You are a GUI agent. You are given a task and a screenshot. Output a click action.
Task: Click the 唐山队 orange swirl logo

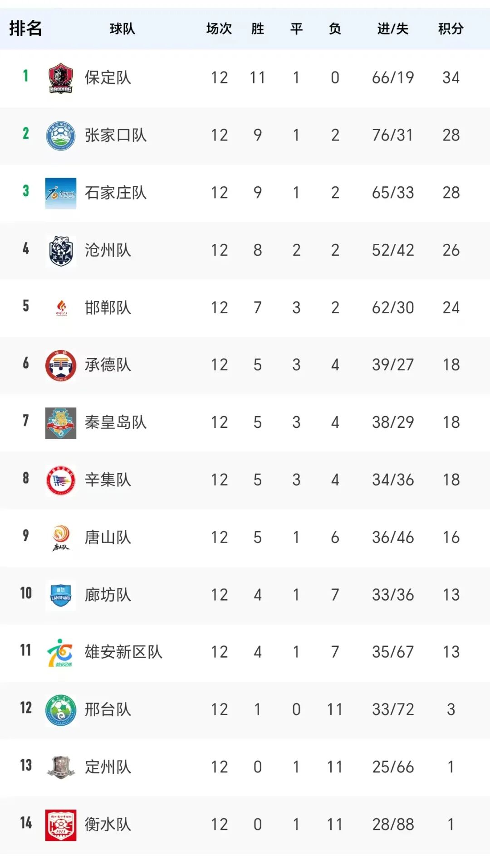click(61, 538)
